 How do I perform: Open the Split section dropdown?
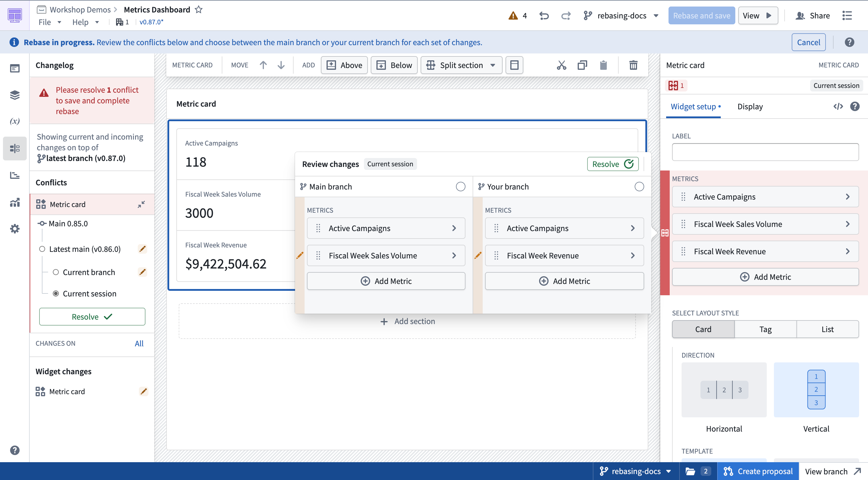pos(461,65)
